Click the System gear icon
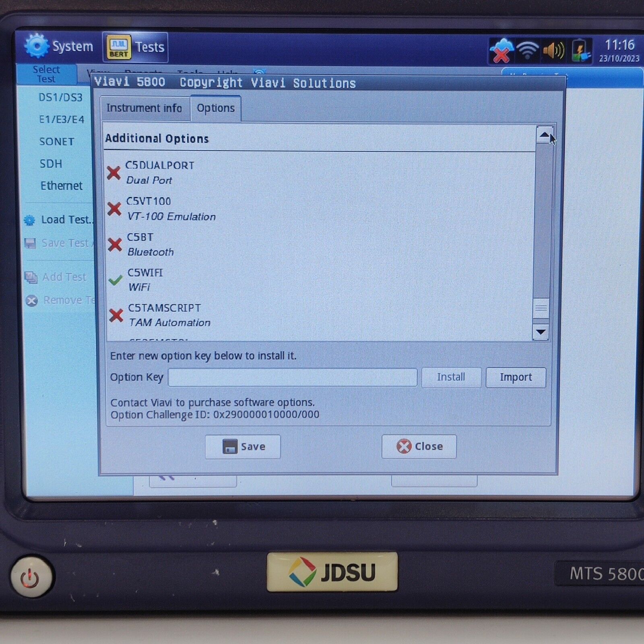644x644 pixels. pyautogui.click(x=36, y=46)
